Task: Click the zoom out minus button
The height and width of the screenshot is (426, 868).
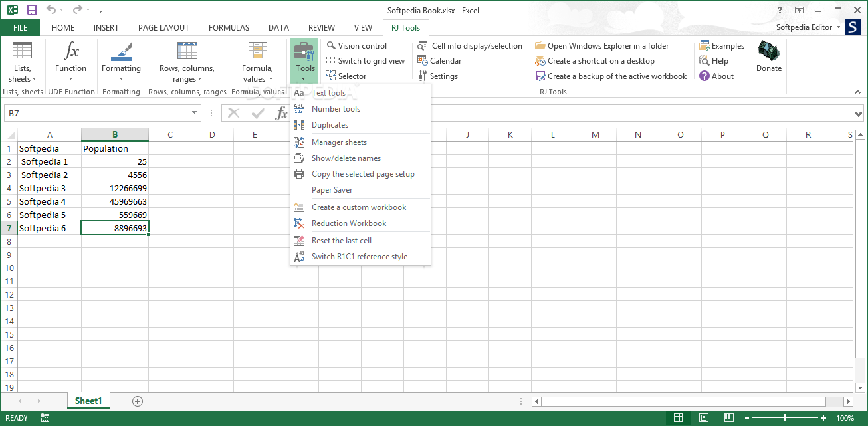Action: point(748,418)
